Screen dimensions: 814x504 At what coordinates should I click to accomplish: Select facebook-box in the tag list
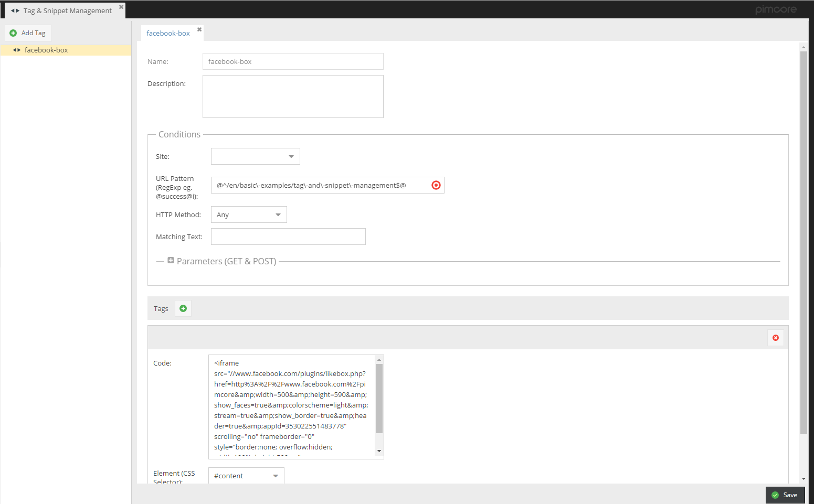point(46,50)
